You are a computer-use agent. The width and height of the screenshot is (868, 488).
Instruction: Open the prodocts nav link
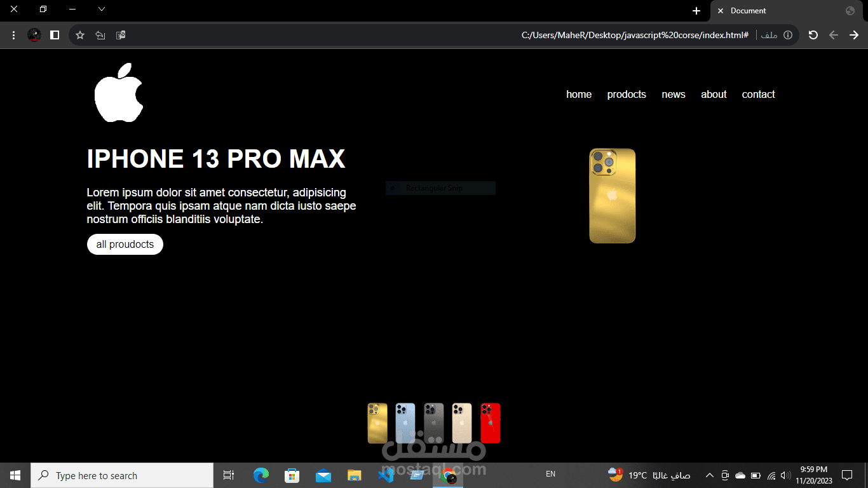[x=627, y=95]
